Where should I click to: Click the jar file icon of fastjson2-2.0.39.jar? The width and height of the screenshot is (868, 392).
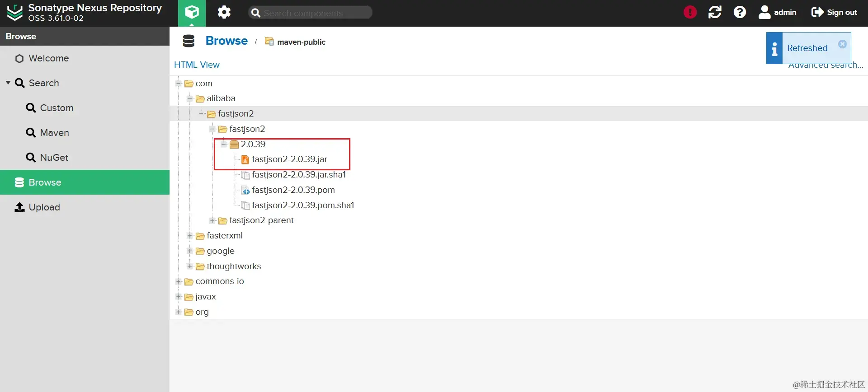(245, 159)
